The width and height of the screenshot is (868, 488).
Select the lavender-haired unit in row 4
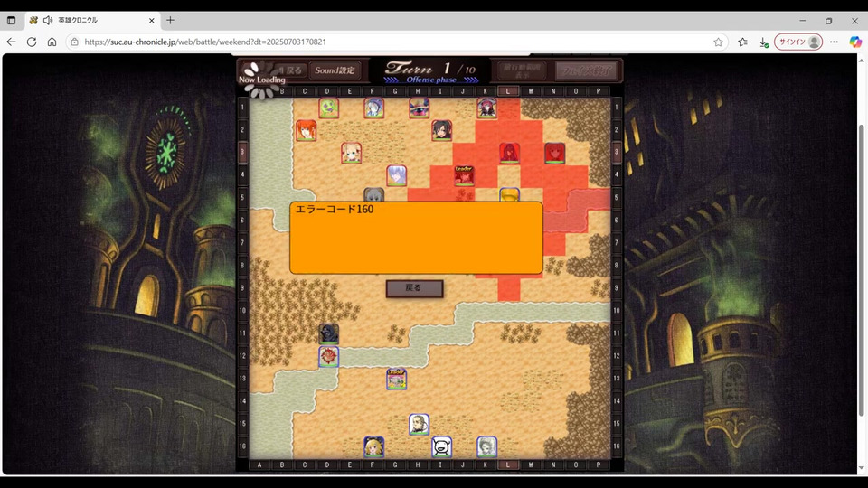click(396, 176)
